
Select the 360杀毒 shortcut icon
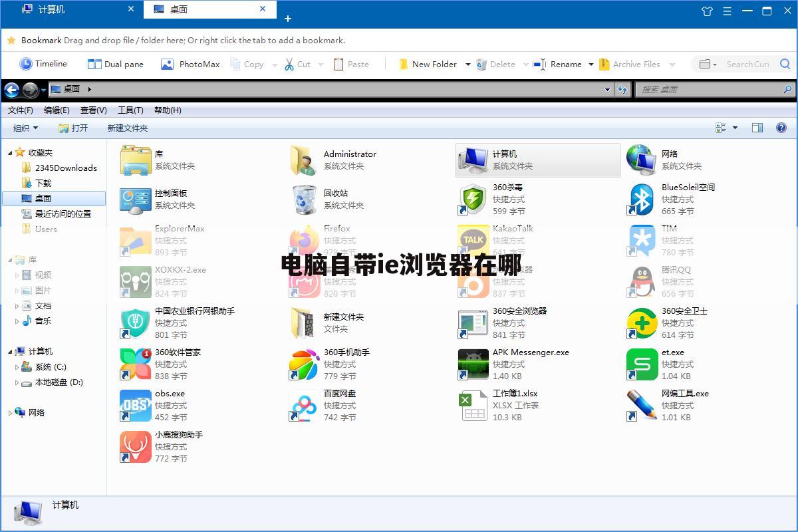[x=473, y=199]
